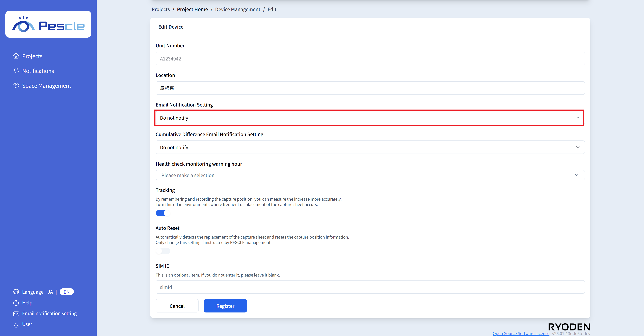Click the Notifications bell icon
The width and height of the screenshot is (644, 336).
16,71
